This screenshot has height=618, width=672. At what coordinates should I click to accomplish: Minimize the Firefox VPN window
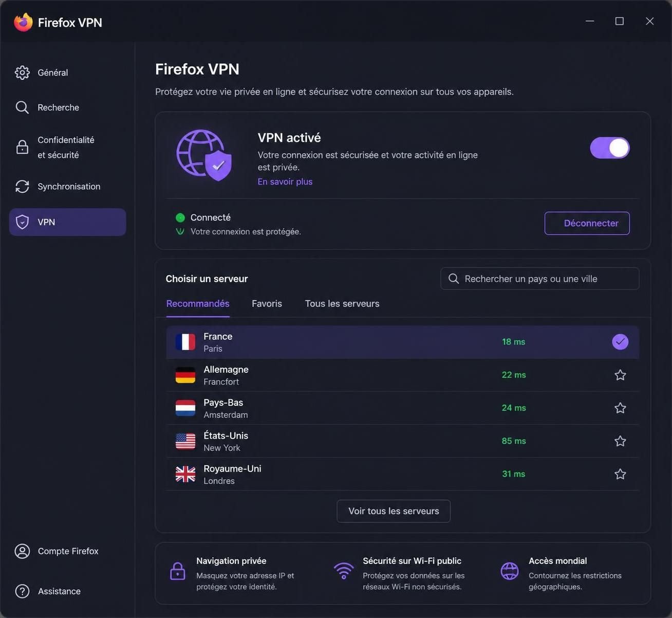click(590, 21)
